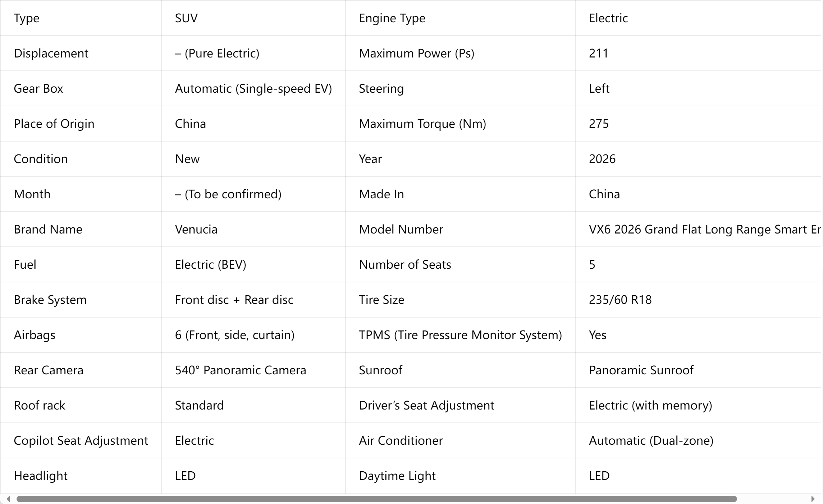Click the Copilot Seat Adjustment label

pyautogui.click(x=81, y=440)
